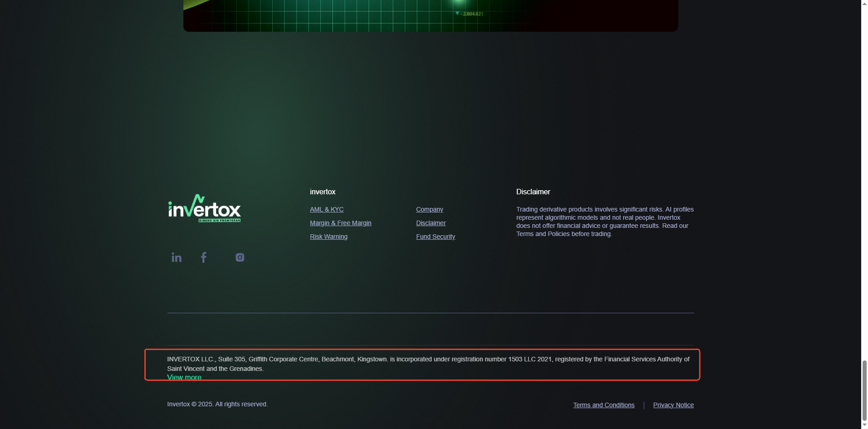Open the LinkedIn social icon
The height and width of the screenshot is (429, 868).
point(177,258)
